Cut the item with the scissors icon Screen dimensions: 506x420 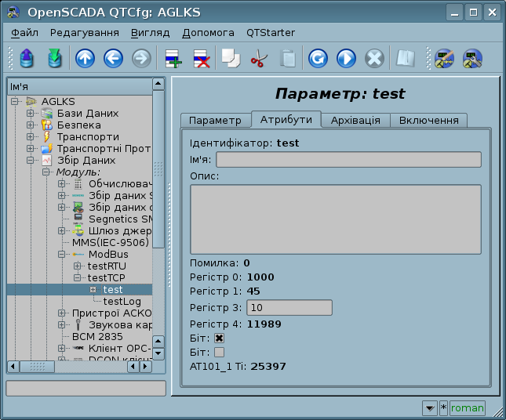pos(258,59)
